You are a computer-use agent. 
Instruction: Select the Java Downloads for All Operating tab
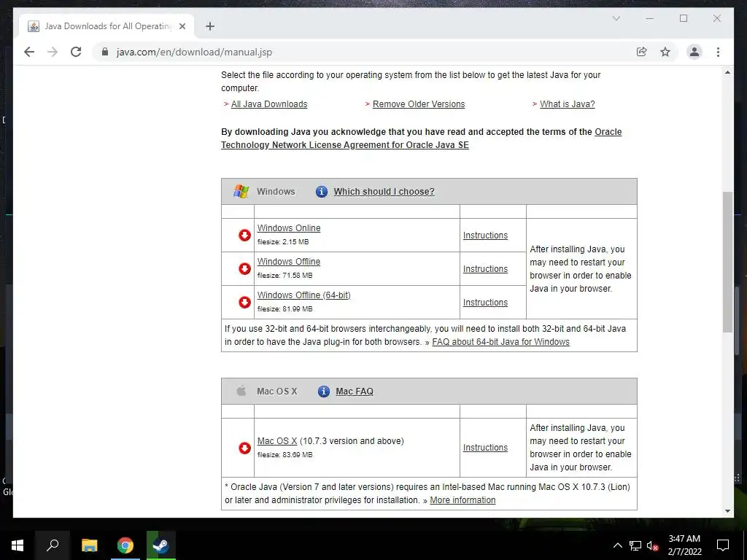click(x=107, y=26)
